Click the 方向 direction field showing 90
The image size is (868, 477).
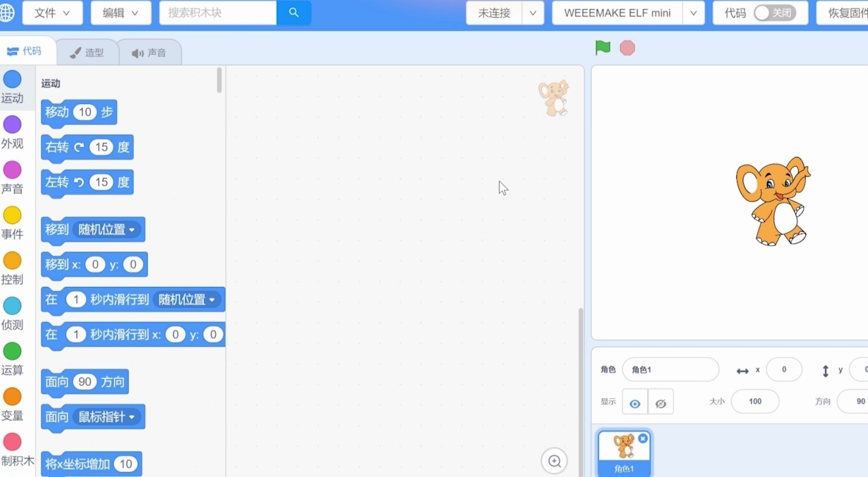tap(853, 402)
